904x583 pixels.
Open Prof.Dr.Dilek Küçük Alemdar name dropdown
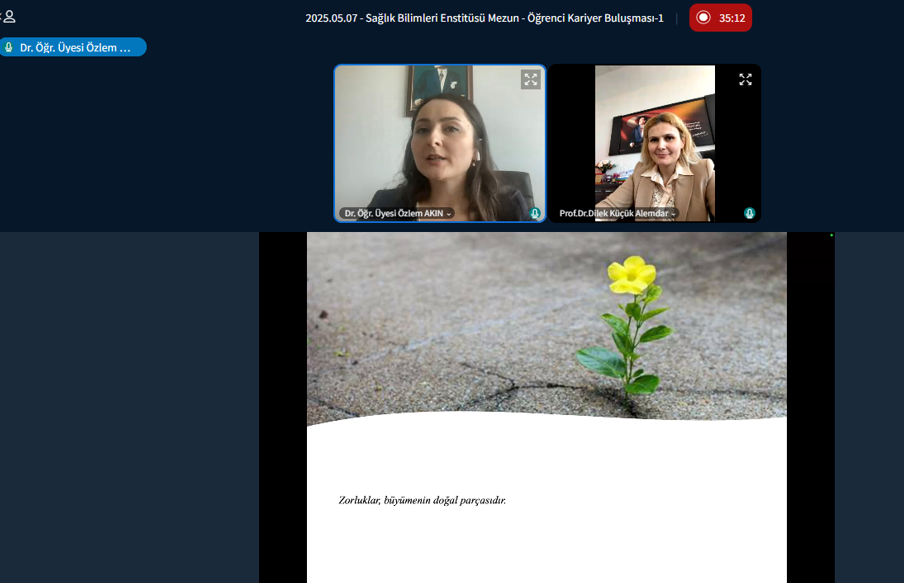[x=617, y=213]
